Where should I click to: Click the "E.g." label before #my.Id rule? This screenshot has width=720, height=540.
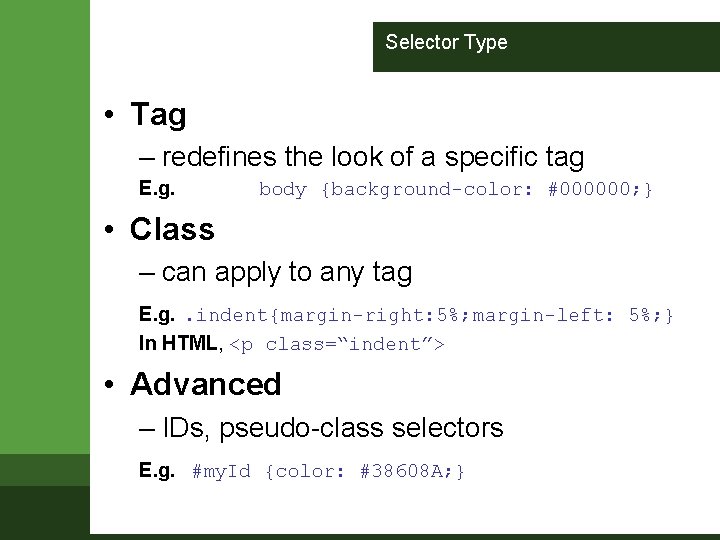click(157, 470)
